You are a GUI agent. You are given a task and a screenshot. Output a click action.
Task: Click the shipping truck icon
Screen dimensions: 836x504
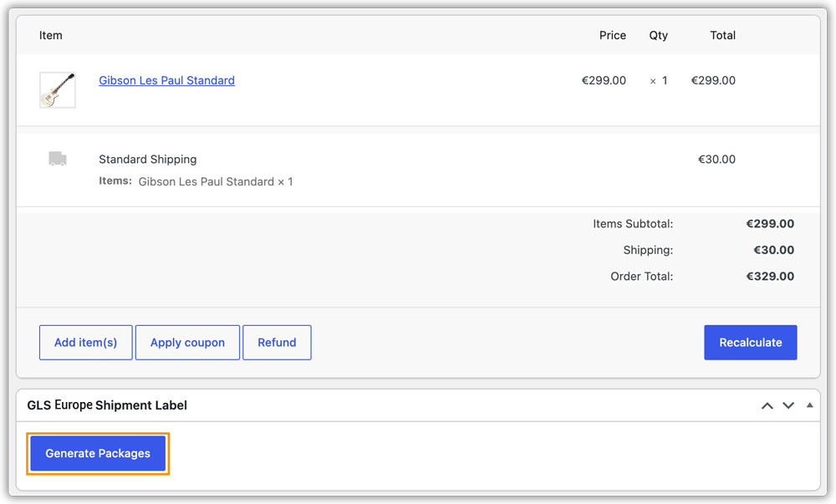(x=58, y=158)
